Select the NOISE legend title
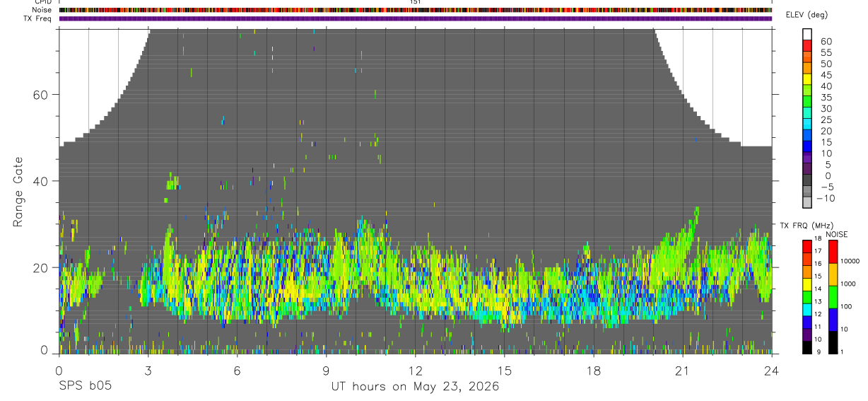868x401 pixels. [x=837, y=234]
